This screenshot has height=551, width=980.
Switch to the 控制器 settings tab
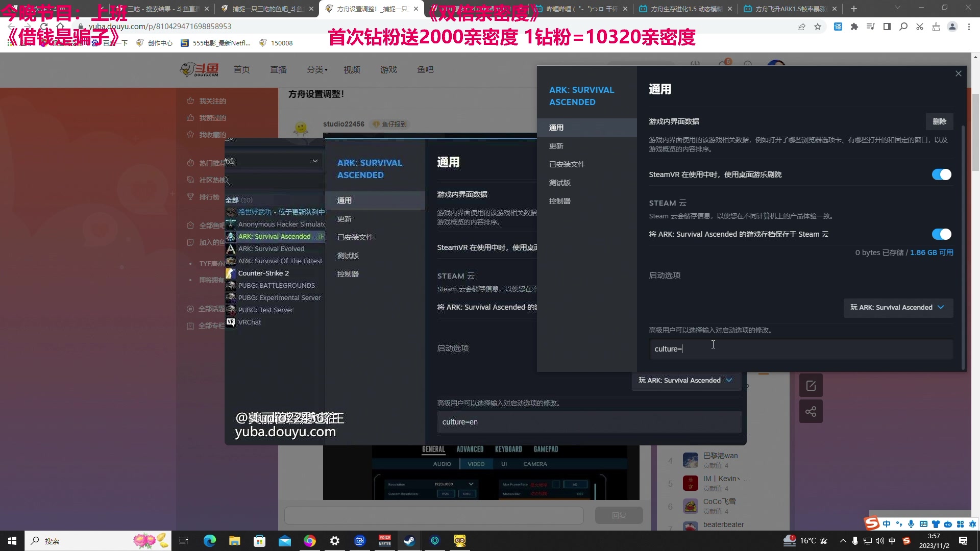tap(560, 201)
